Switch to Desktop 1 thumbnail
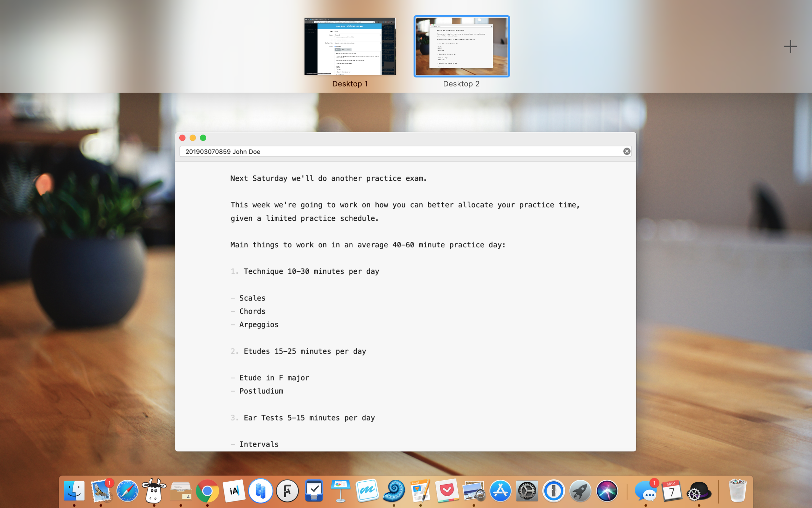This screenshot has height=508, width=812. point(350,46)
